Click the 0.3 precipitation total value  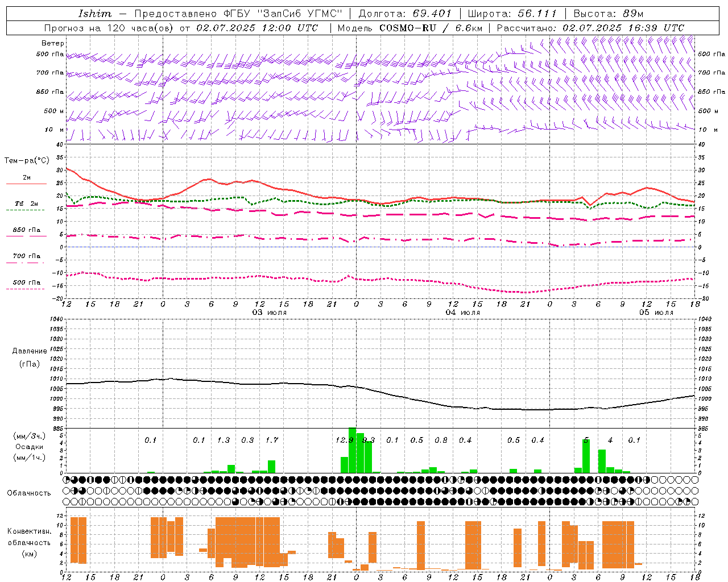pos(247,440)
